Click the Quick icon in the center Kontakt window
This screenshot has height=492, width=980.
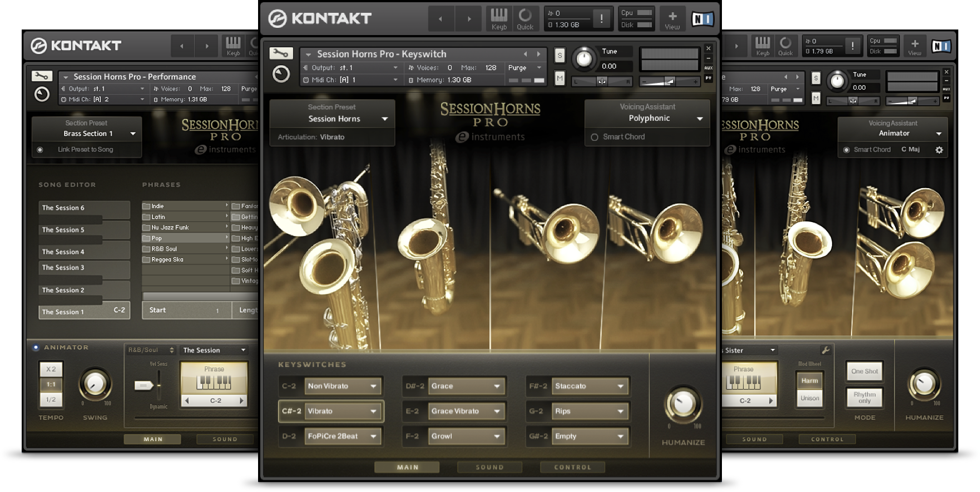tap(525, 18)
